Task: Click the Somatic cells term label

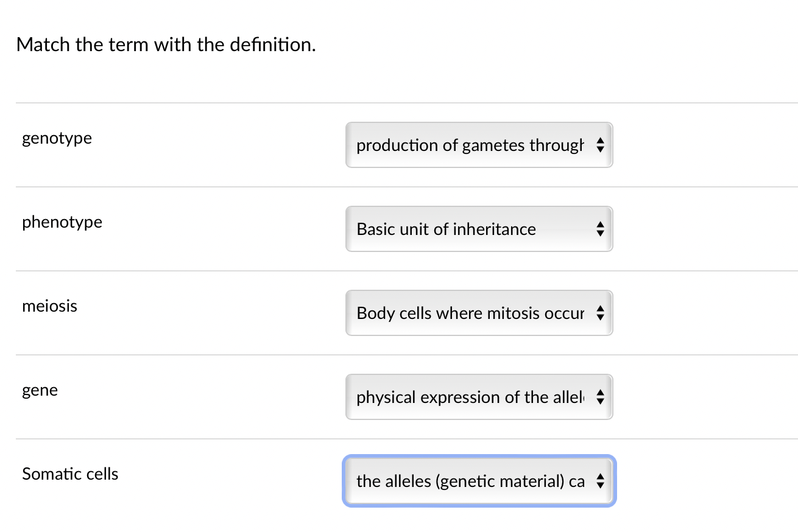Action: tap(69, 474)
